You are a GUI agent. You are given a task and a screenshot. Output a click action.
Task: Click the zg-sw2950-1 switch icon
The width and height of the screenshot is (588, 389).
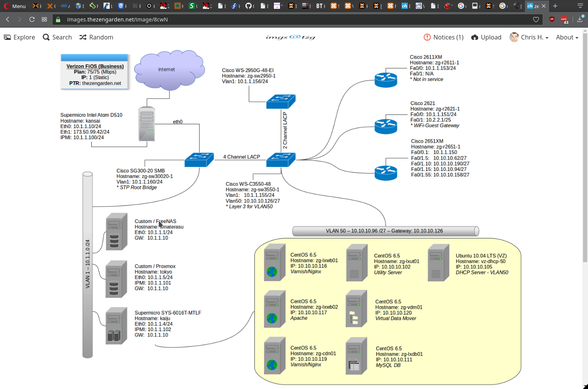[281, 102]
